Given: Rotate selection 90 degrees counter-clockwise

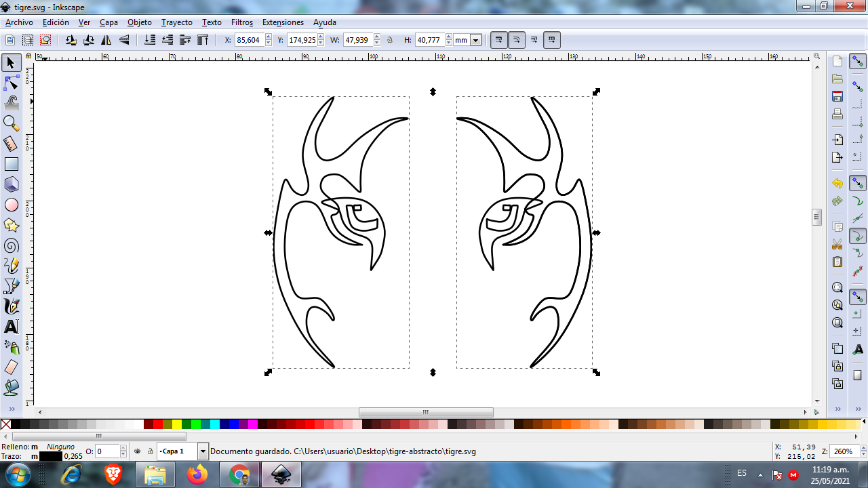Looking at the screenshot, I should [x=71, y=40].
